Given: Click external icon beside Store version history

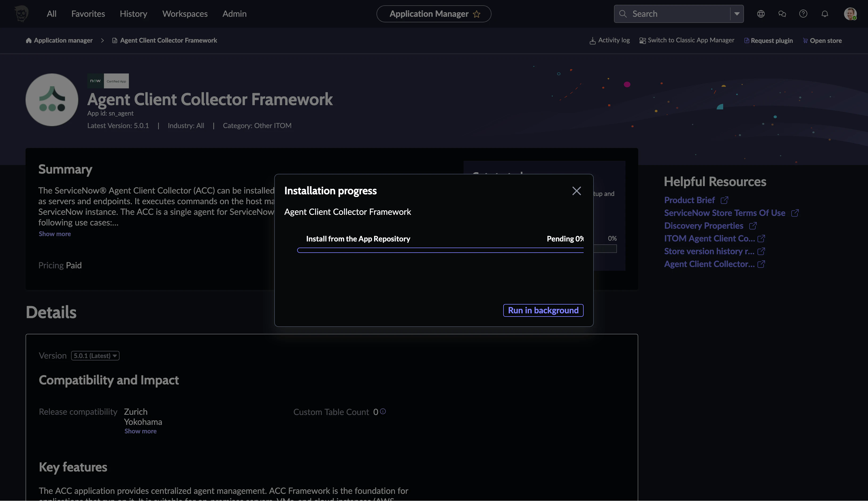Looking at the screenshot, I should click(x=761, y=251).
